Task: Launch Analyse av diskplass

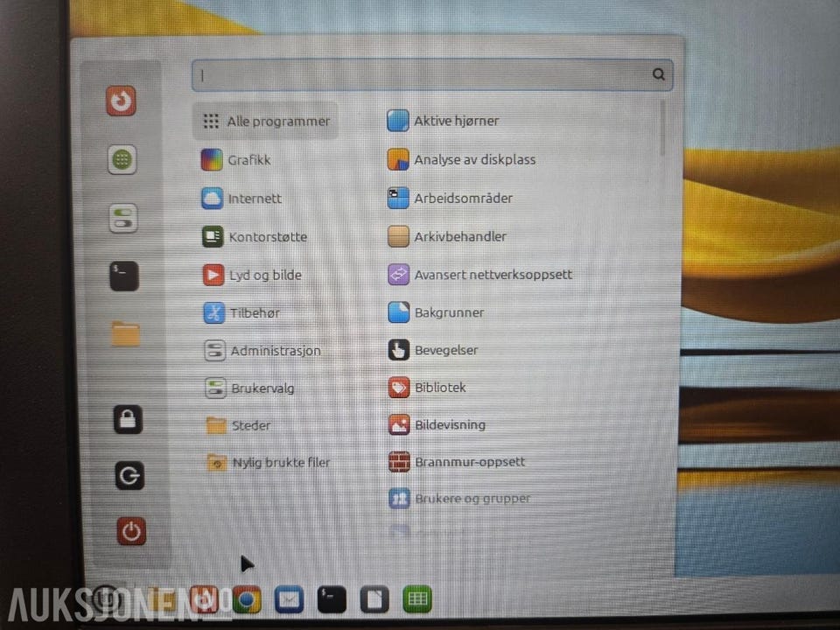Action: [461, 159]
